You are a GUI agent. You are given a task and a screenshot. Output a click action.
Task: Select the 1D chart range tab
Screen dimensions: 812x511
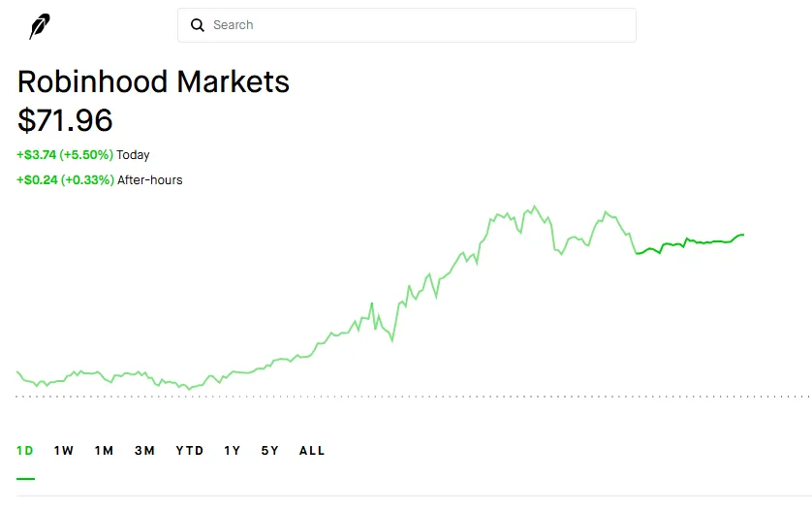pyautogui.click(x=25, y=450)
